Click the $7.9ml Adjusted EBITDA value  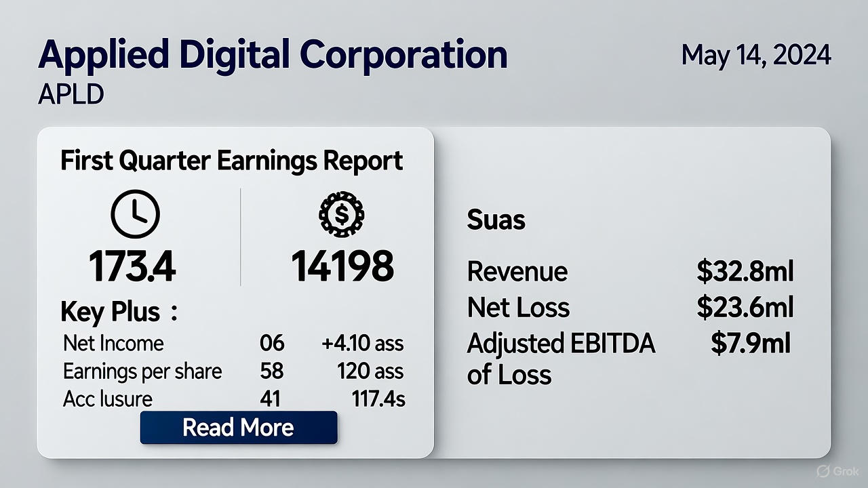click(x=751, y=344)
